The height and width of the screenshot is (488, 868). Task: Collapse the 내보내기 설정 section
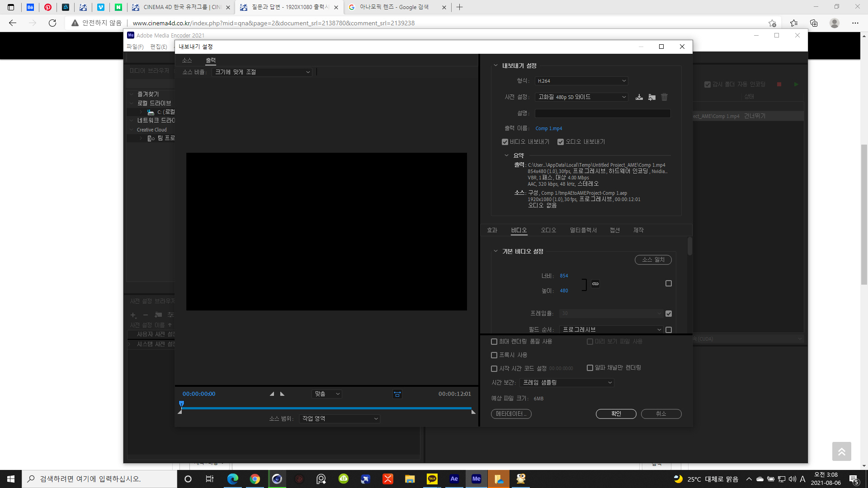pyautogui.click(x=495, y=66)
